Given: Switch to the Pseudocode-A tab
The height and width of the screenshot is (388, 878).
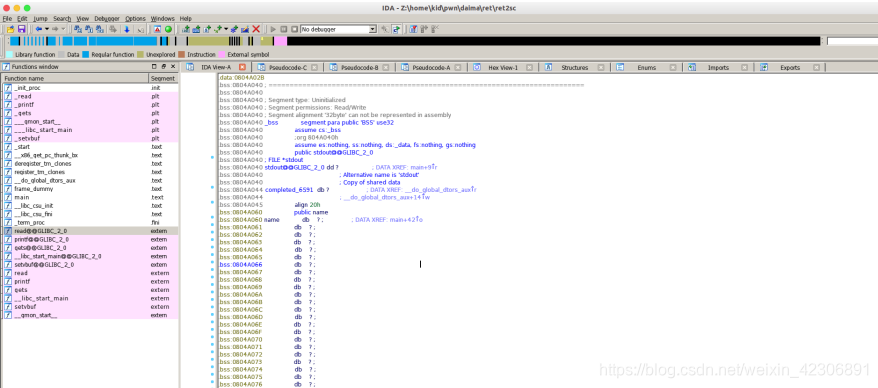Looking at the screenshot, I should [431, 67].
